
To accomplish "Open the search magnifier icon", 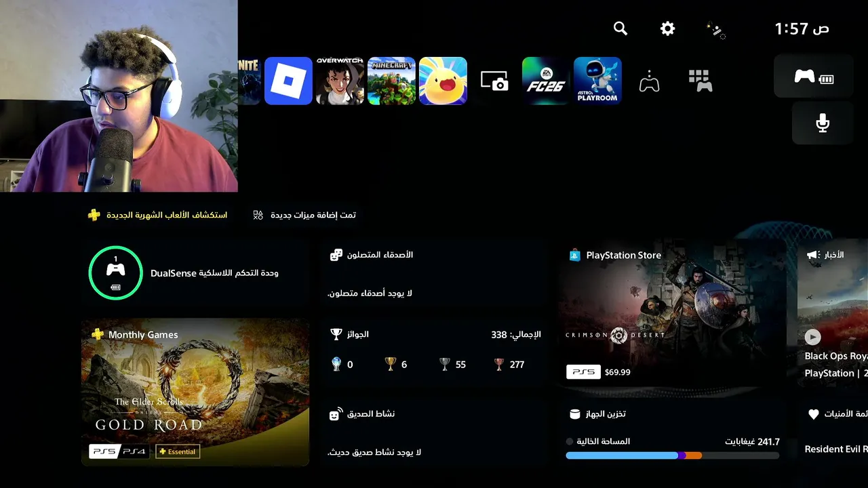I will [620, 28].
